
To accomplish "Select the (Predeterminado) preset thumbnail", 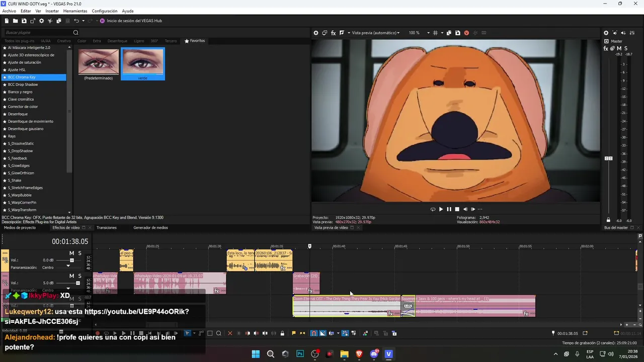I will click(x=99, y=64).
